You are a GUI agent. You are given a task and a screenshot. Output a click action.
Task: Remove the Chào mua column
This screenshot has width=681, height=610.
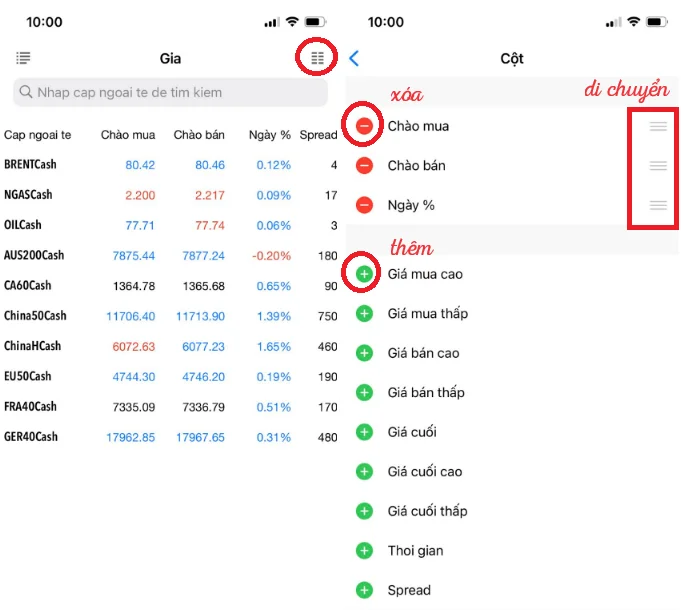pos(364,126)
